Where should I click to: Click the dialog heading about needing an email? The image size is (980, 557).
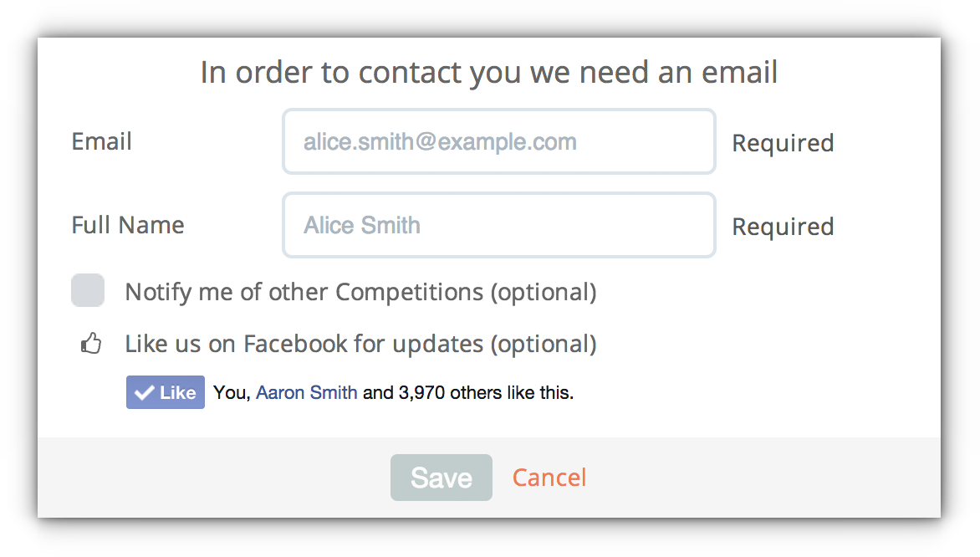[x=489, y=73]
